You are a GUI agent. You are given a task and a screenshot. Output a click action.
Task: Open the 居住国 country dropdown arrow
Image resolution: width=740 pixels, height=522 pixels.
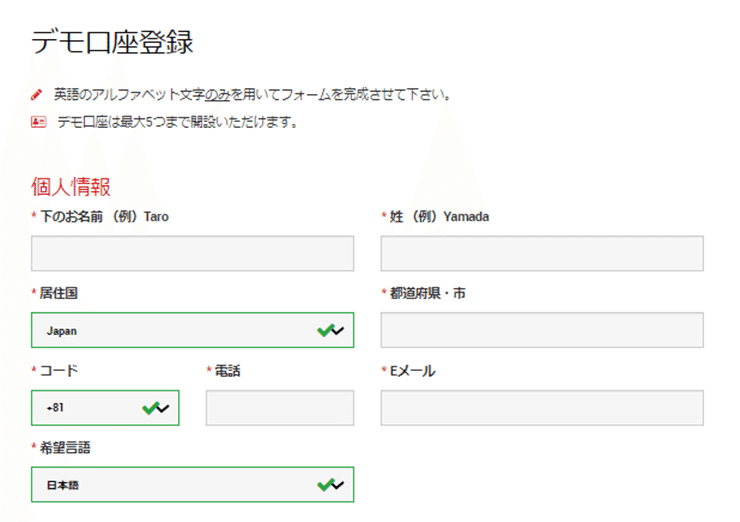[338, 331]
